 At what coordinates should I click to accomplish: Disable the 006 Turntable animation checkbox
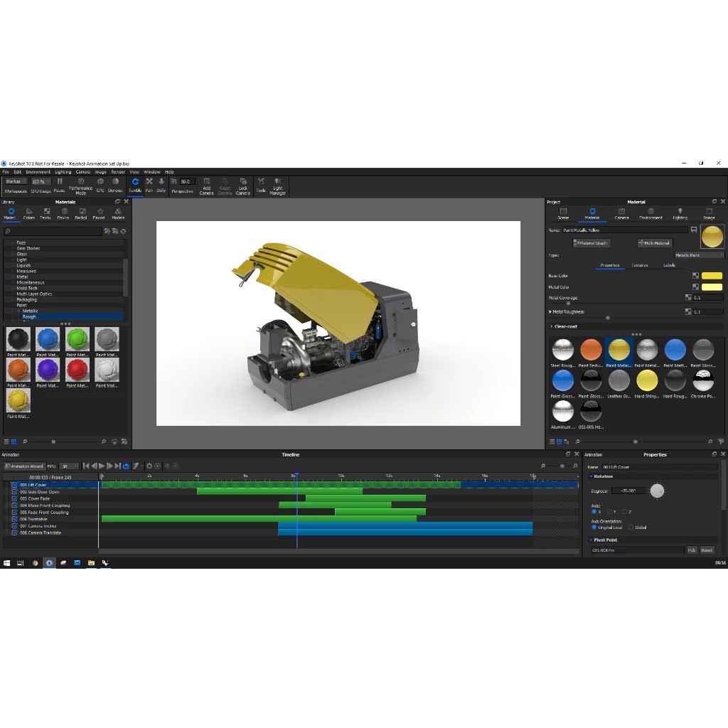(14, 519)
